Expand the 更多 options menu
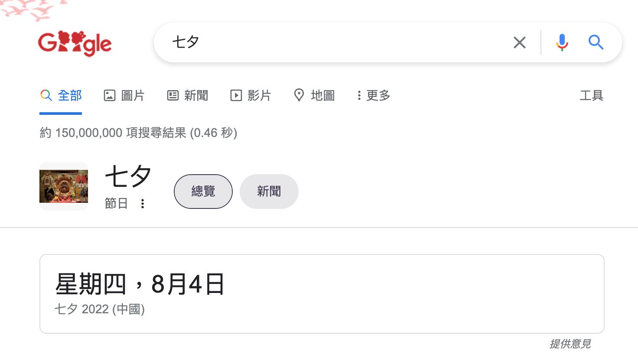The height and width of the screenshot is (364, 638). (372, 95)
